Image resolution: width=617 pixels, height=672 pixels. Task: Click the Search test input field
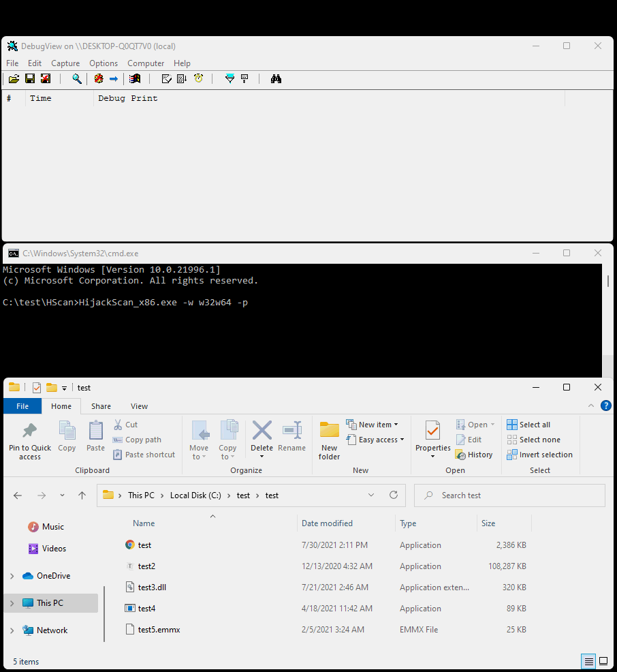[x=509, y=495]
